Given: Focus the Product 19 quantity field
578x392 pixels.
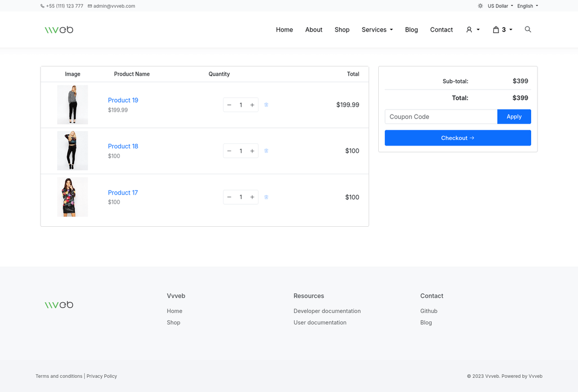Looking at the screenshot, I should click(240, 105).
